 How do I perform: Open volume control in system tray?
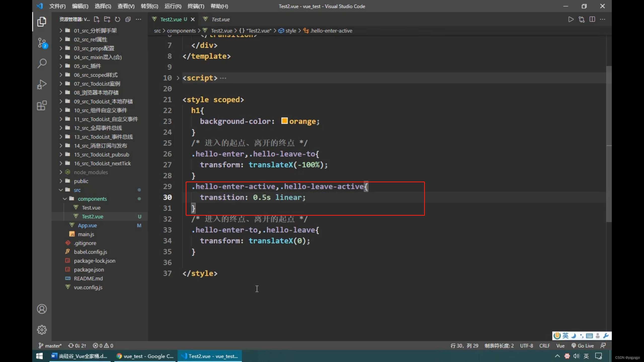[576, 356]
